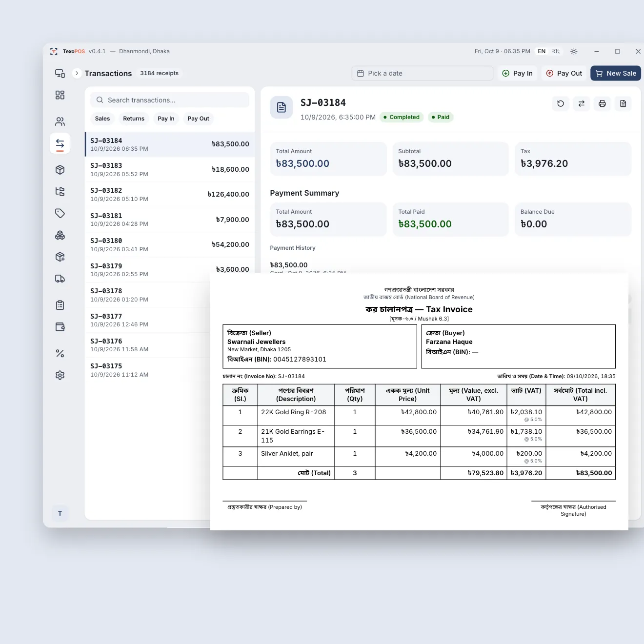644x644 pixels.
Task: Open the POS register screen icon
Action: coord(60,73)
